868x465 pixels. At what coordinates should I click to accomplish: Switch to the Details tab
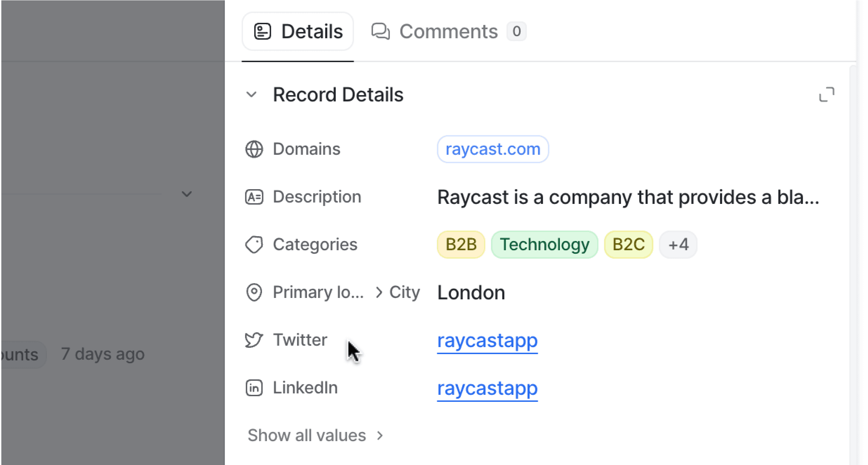pos(298,32)
